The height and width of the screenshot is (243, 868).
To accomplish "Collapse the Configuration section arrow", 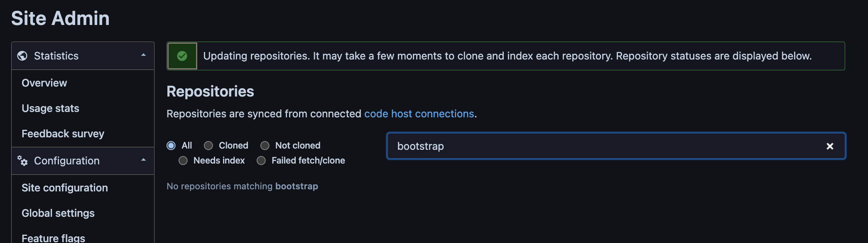I will point(143,160).
